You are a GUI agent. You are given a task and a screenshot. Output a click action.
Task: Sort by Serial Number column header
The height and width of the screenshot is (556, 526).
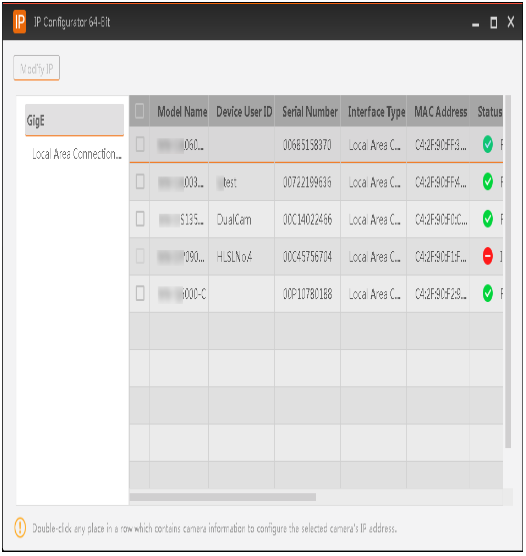[x=308, y=111]
